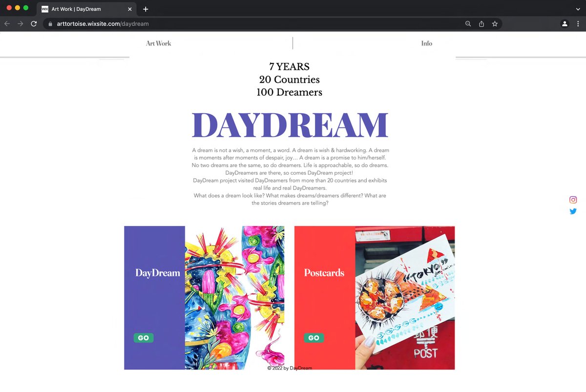Click GO button on the Postcards card
The width and height of the screenshot is (586, 392).
314,338
